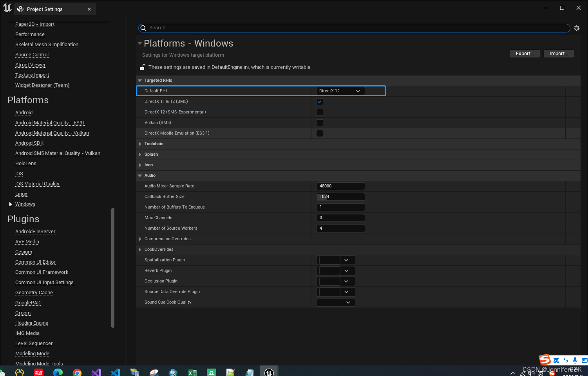Click the Export... button
The width and height of the screenshot is (588, 376).
(525, 53)
